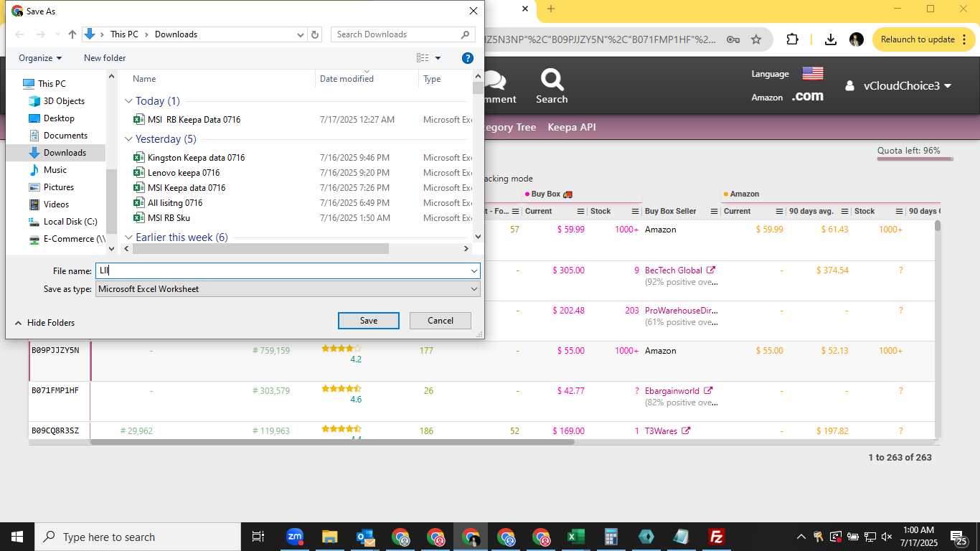Open the Keepa API tab
This screenshot has height=551, width=980.
point(572,127)
